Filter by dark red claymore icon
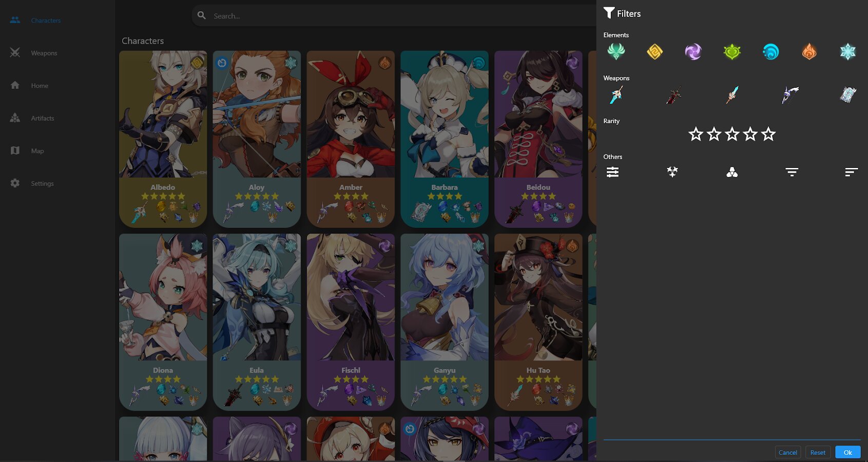 tap(674, 94)
